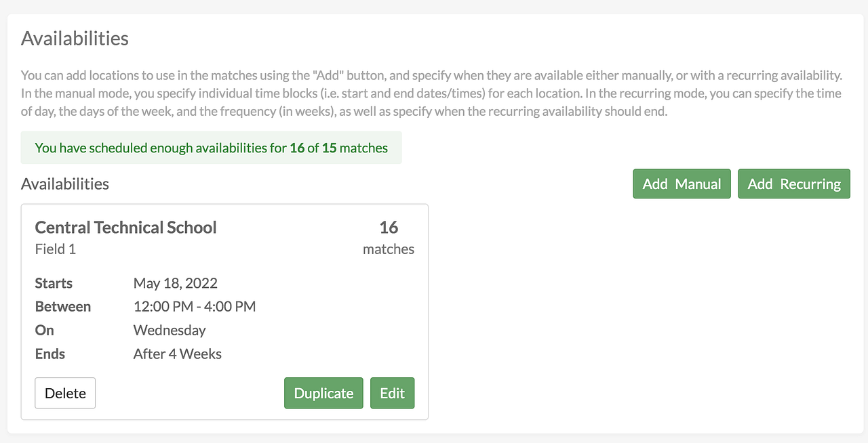
Task: Select the Central Technical School card title
Action: click(125, 227)
